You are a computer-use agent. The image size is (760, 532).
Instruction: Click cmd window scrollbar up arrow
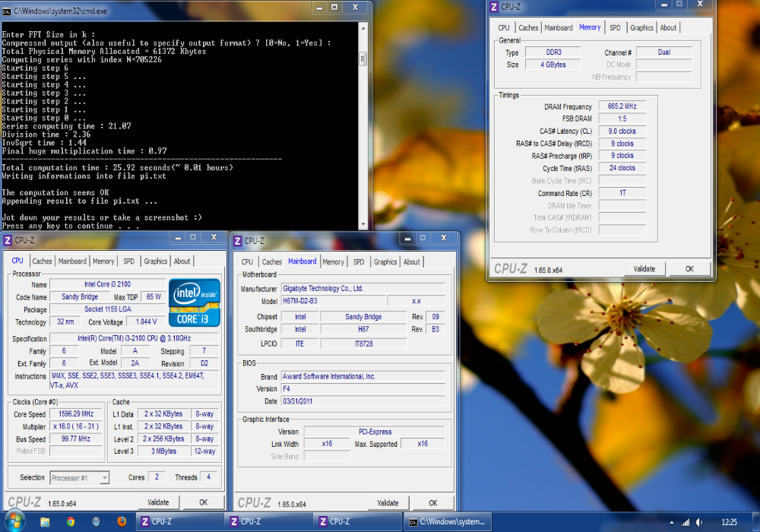363,28
